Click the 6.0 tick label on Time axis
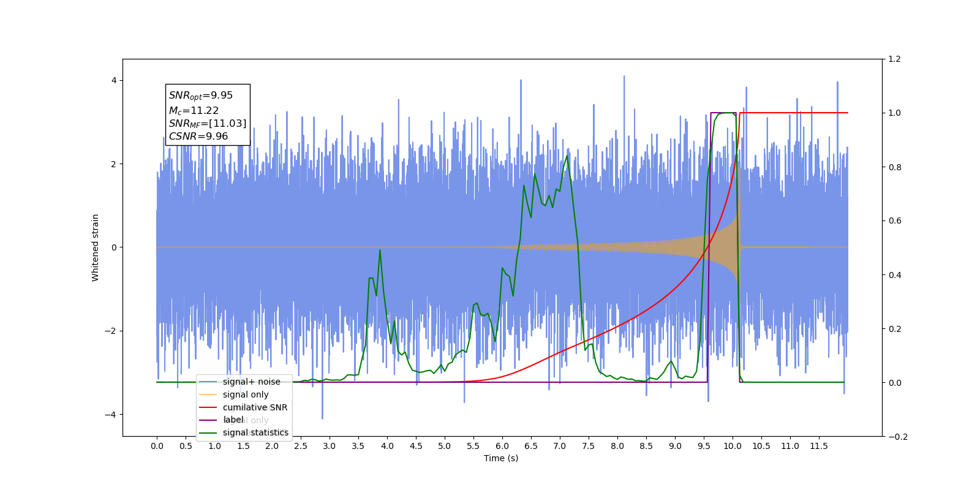This screenshot has width=980, height=490. click(502, 446)
